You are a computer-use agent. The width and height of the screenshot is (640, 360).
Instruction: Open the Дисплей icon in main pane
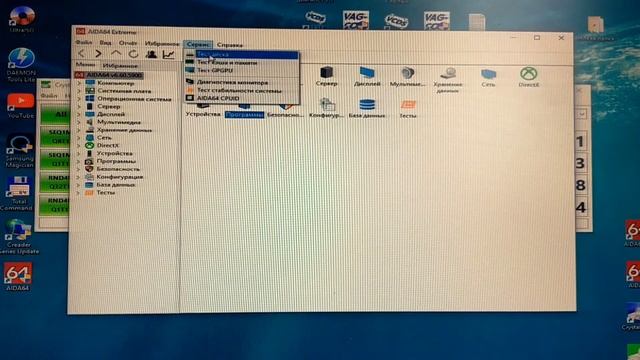point(367,76)
